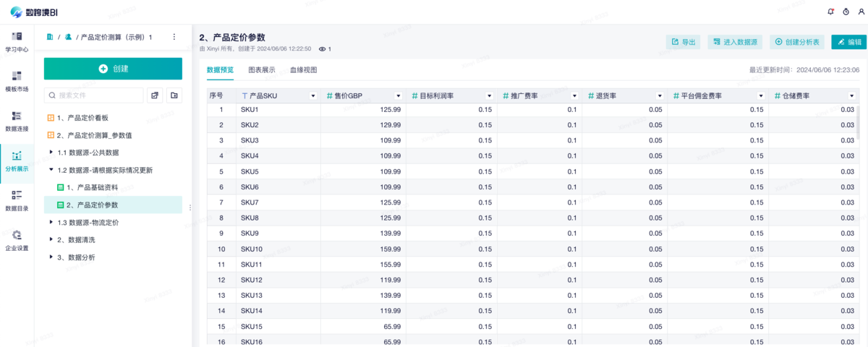Screen dimensions: 868x347
Task: Click the root building icon in breadcrumb
Action: (50, 36)
